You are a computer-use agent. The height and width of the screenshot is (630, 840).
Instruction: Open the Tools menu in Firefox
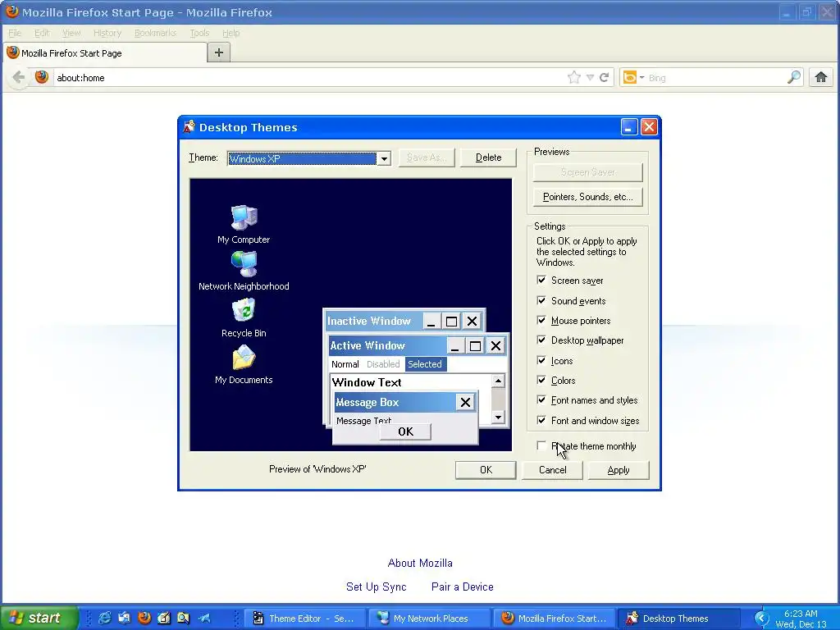click(x=199, y=33)
